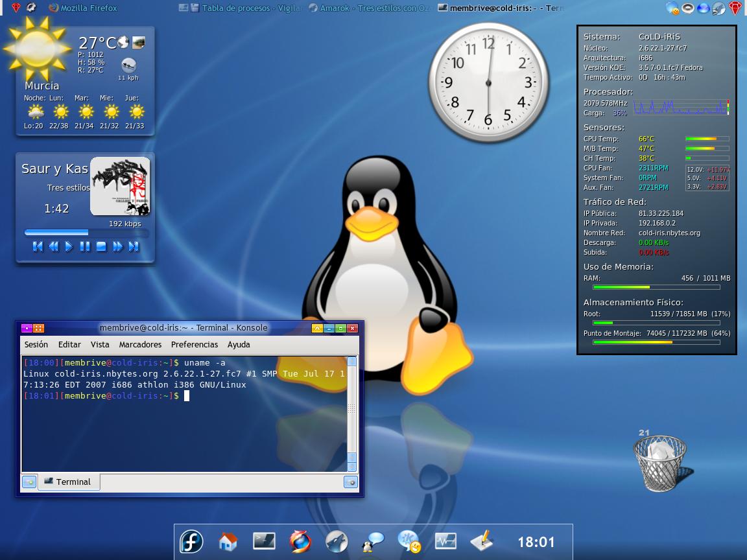Click chat bubble smiley tray icon
The image size is (747, 560).
tap(672, 8)
